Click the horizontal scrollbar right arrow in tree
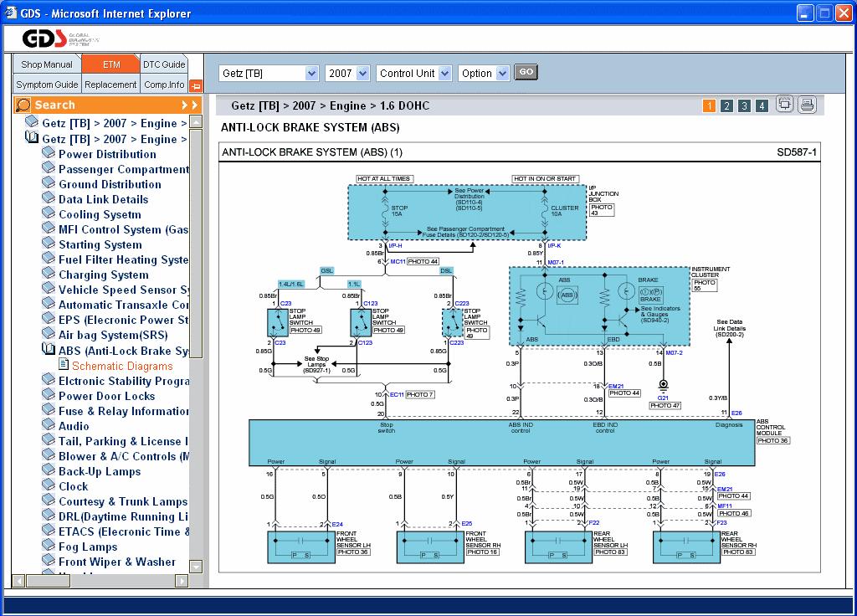 pos(182,581)
